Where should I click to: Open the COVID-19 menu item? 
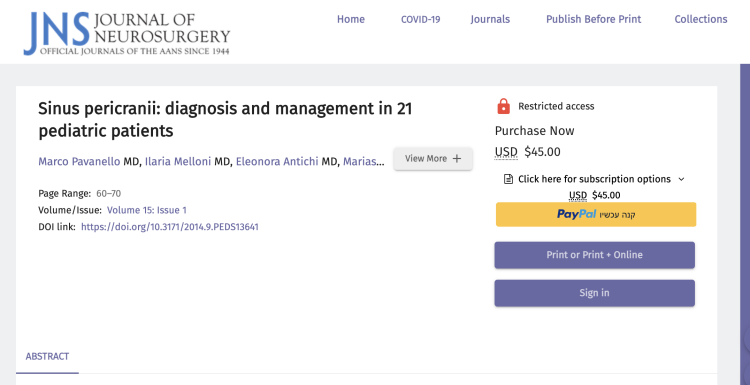point(420,19)
